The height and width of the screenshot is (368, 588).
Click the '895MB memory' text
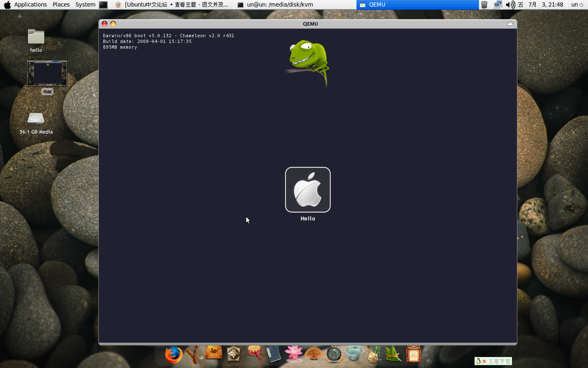[120, 47]
